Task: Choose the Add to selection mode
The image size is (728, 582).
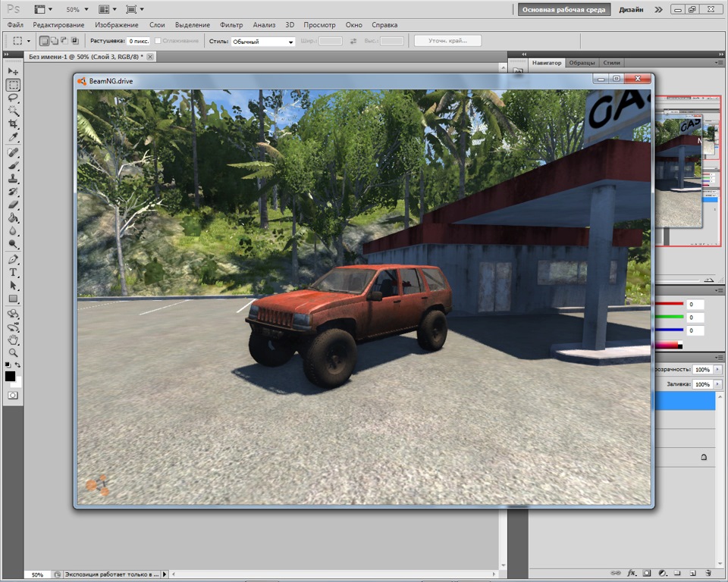Action: click(55, 41)
